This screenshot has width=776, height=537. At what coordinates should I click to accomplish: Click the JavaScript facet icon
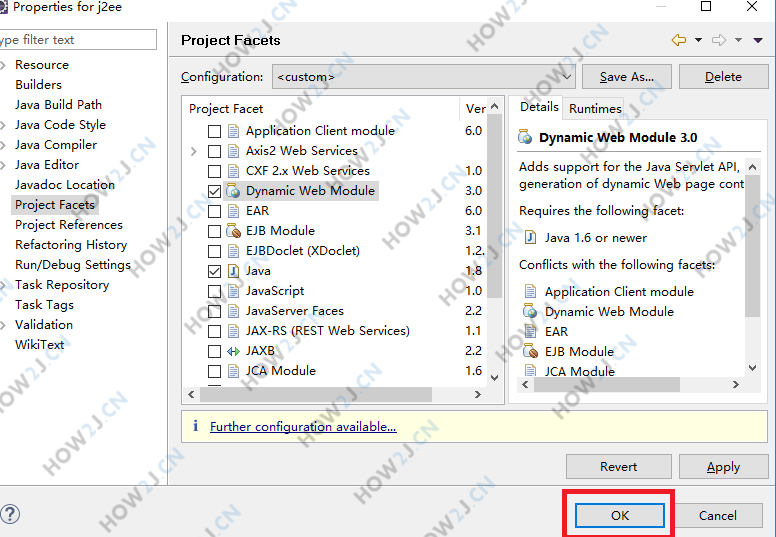pyautogui.click(x=233, y=291)
